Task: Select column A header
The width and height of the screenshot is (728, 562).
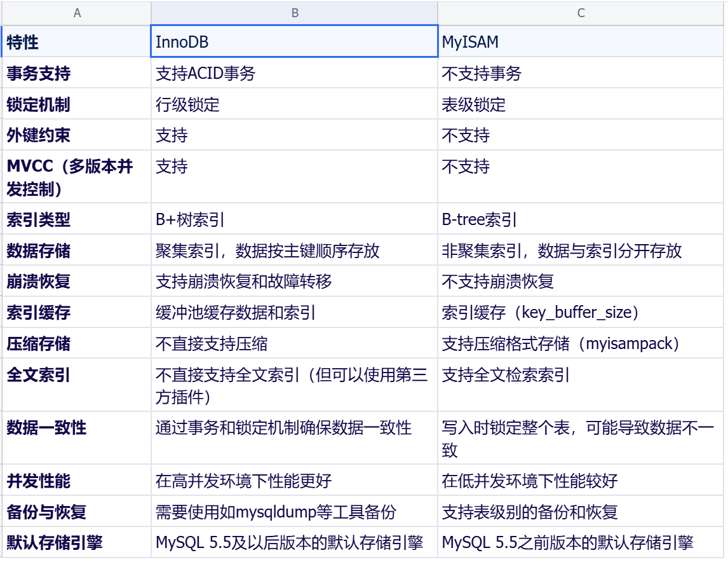Action: pos(77,13)
